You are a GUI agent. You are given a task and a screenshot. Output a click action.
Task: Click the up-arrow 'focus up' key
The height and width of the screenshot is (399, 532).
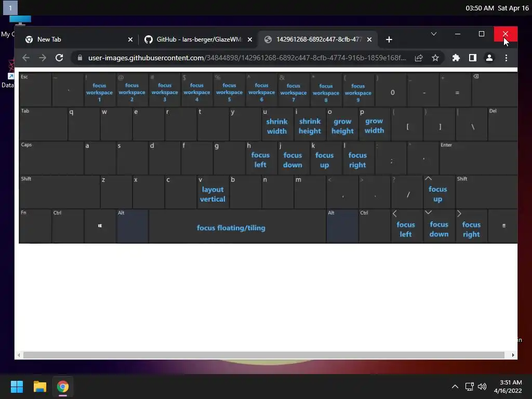coord(438,192)
